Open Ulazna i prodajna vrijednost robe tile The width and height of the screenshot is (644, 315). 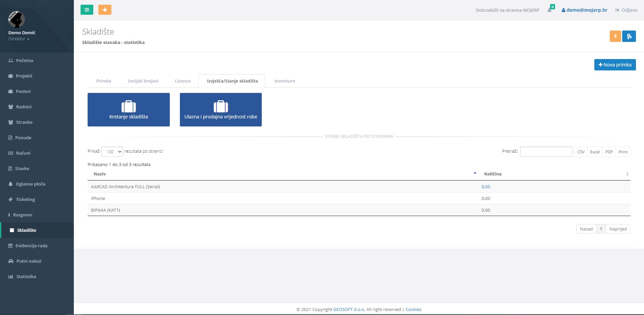coord(221,110)
